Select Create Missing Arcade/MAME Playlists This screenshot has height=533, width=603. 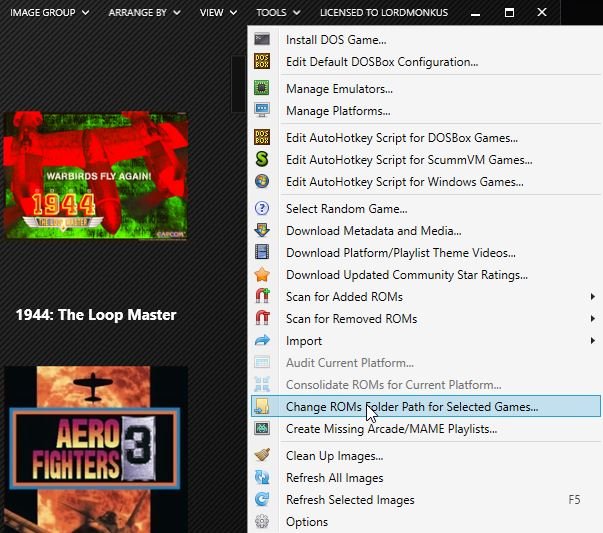pyautogui.click(x=425, y=428)
